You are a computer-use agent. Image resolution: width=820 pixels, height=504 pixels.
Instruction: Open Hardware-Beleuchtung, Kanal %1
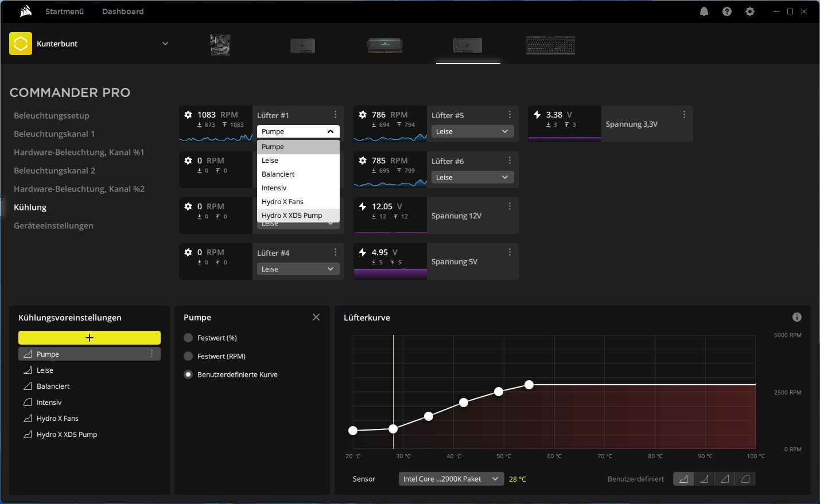[x=79, y=152]
